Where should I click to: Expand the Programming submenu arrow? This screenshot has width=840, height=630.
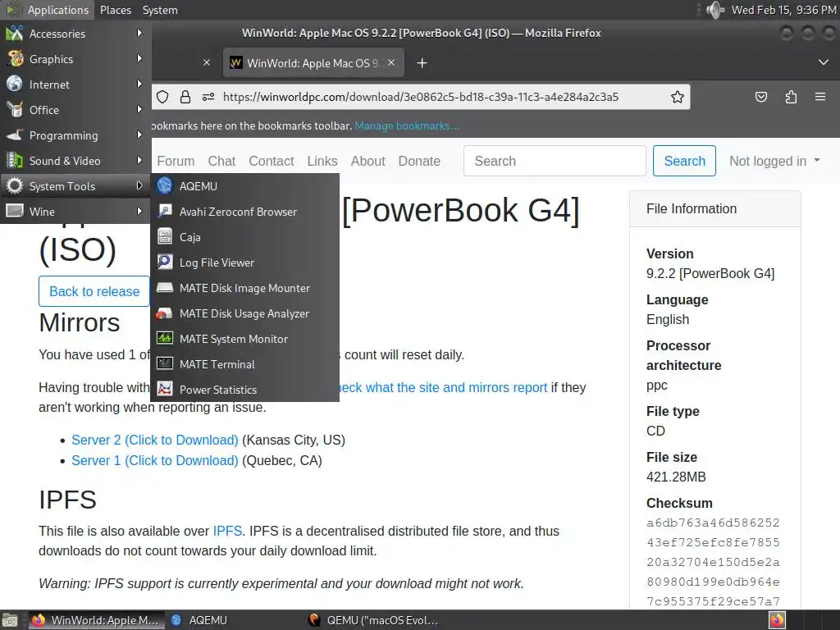139,135
